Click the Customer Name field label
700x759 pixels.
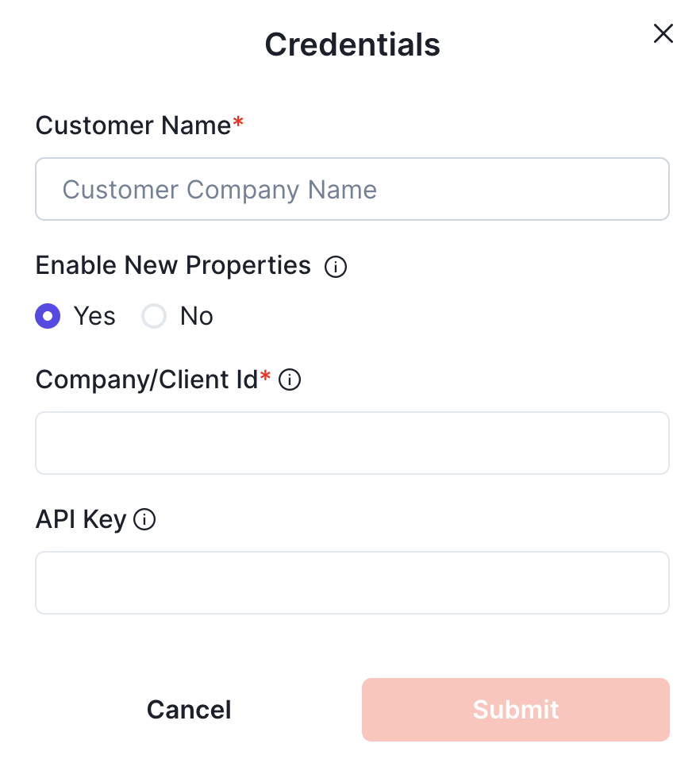point(133,125)
